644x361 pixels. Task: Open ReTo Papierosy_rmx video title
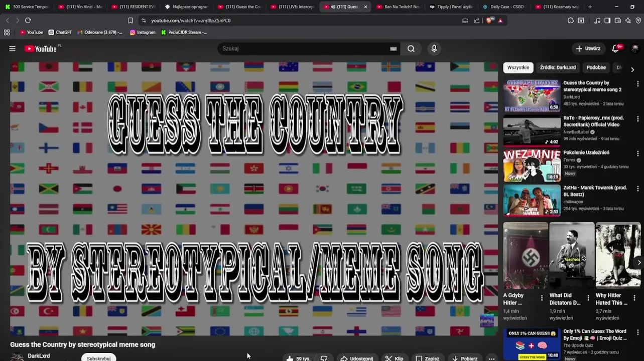click(x=593, y=121)
